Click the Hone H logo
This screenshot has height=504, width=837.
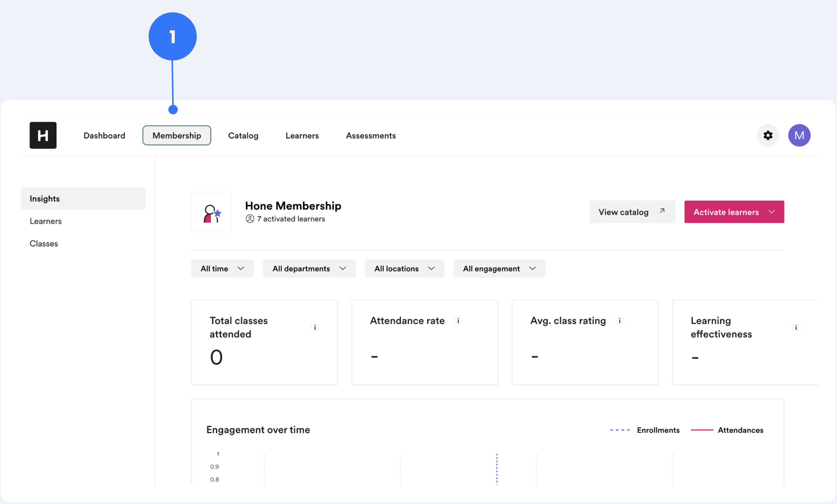pyautogui.click(x=43, y=135)
